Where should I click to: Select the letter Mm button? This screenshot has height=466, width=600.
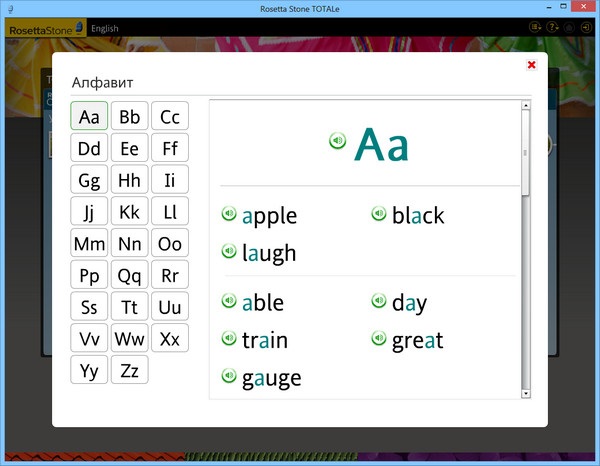tap(89, 243)
